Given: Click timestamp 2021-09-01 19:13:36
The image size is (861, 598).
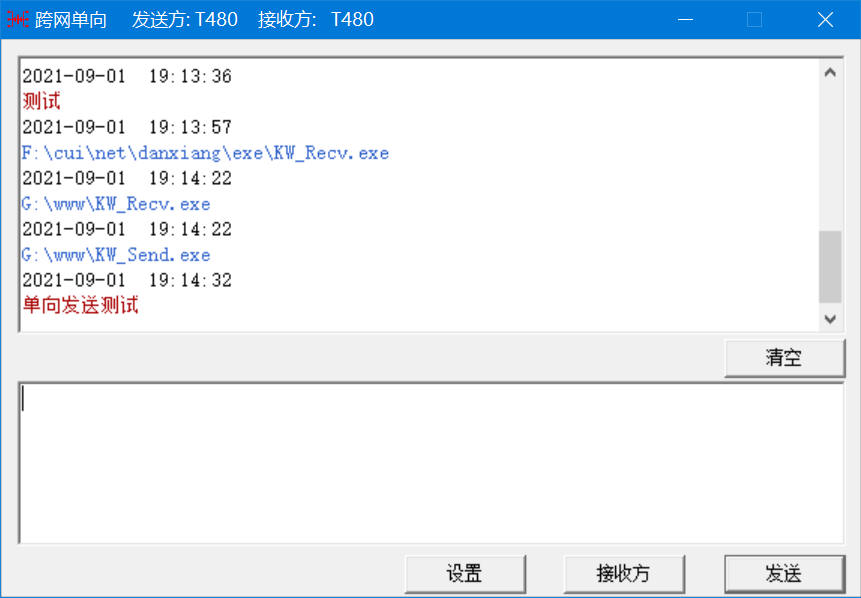Looking at the screenshot, I should point(127,76).
